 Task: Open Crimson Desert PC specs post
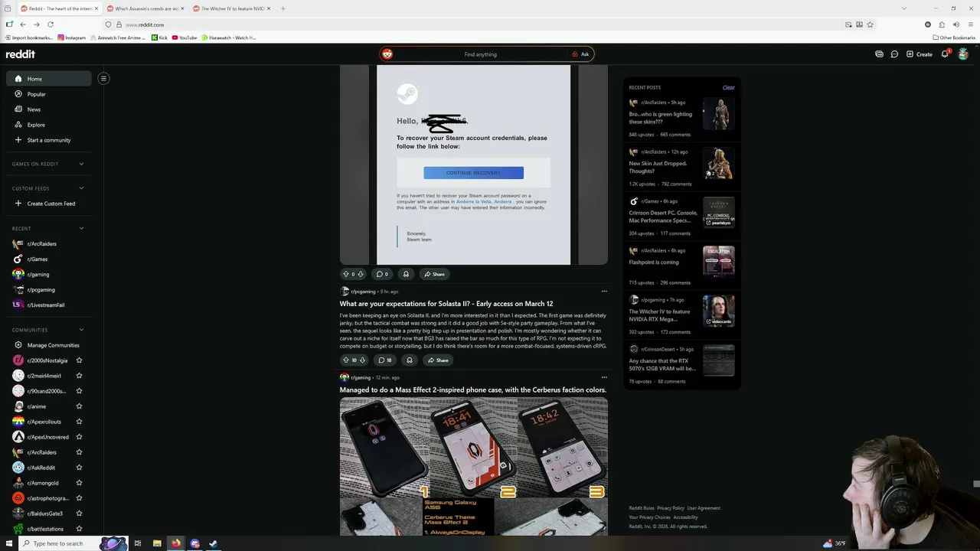click(x=663, y=217)
